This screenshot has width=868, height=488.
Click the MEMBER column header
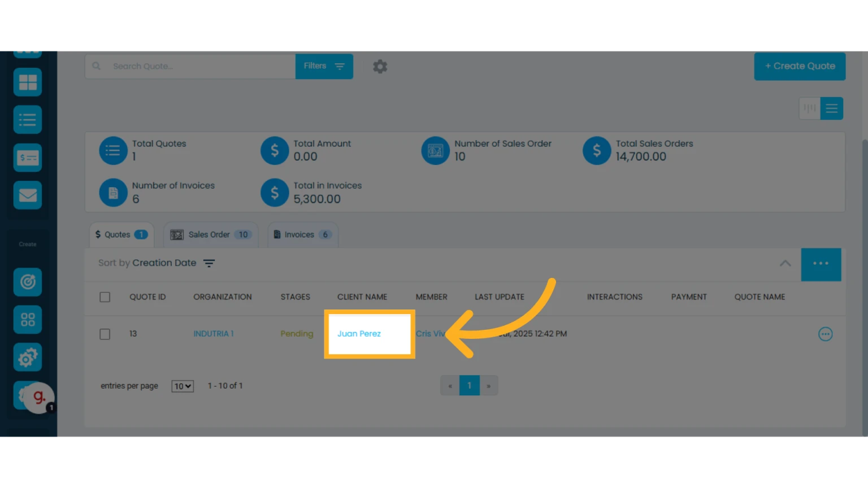click(x=432, y=297)
